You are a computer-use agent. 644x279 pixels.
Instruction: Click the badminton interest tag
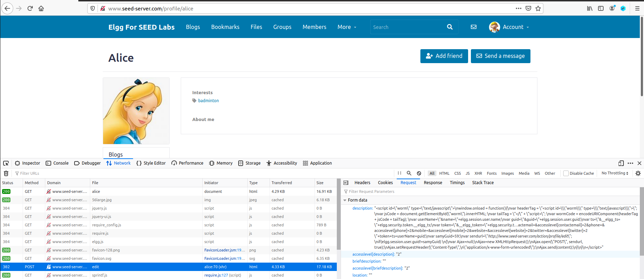(x=208, y=101)
